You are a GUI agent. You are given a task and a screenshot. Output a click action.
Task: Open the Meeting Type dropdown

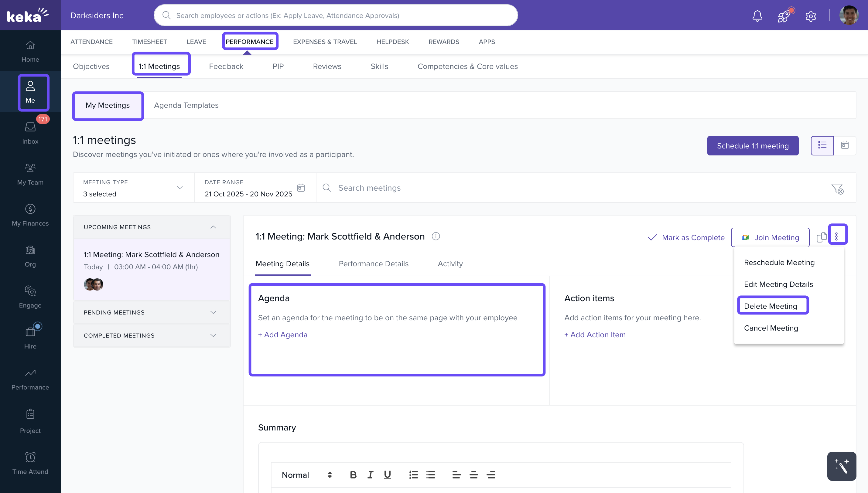133,188
